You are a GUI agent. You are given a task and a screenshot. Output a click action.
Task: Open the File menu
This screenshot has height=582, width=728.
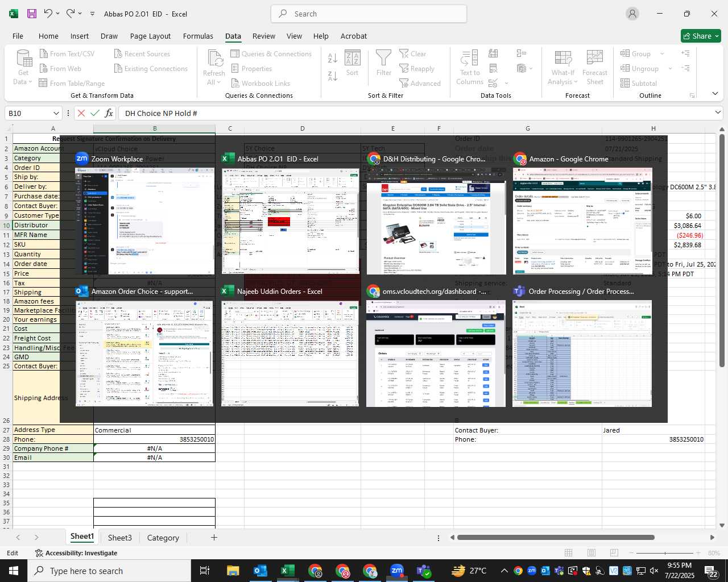point(18,36)
